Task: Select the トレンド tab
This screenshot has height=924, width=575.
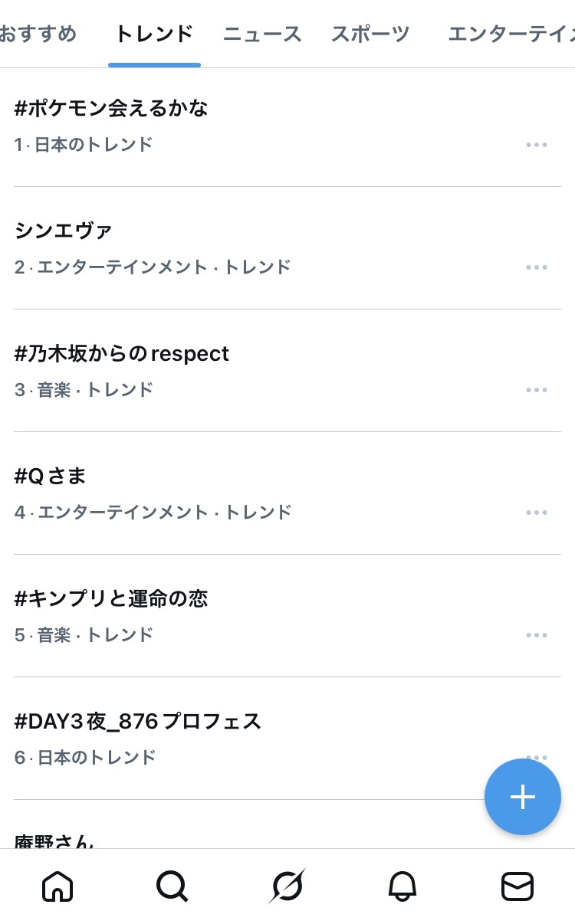Action: (x=154, y=34)
